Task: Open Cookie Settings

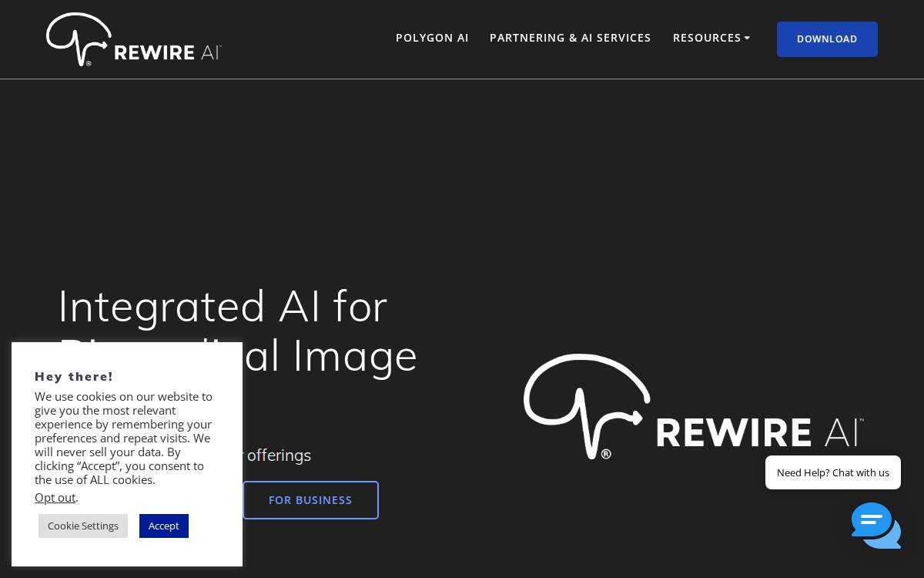Action: (x=83, y=526)
